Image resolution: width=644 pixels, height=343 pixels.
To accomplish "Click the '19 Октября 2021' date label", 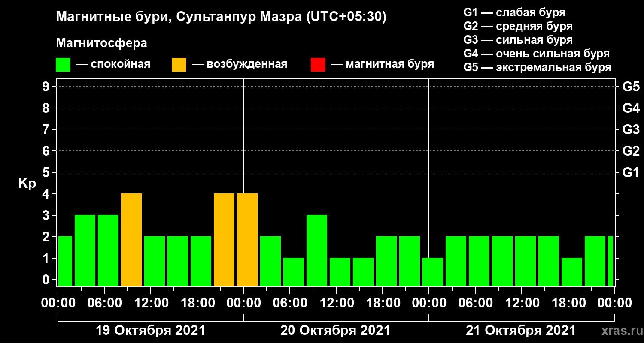I will pos(150,331).
